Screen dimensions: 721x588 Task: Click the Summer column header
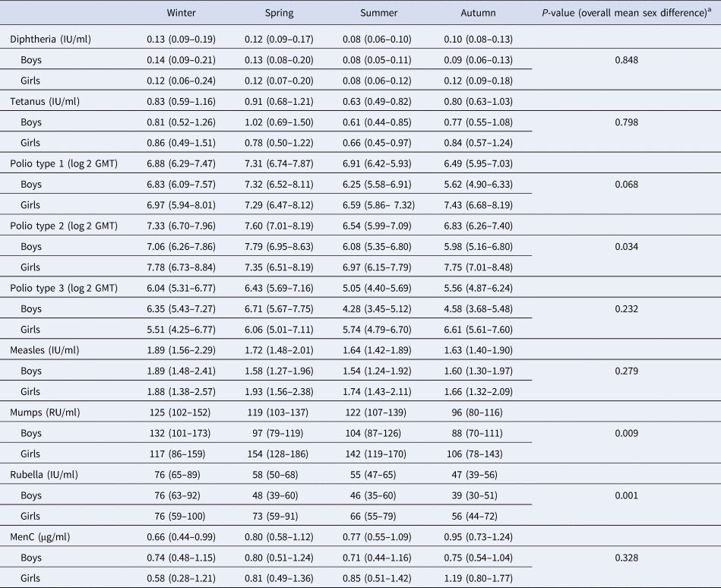(379, 13)
